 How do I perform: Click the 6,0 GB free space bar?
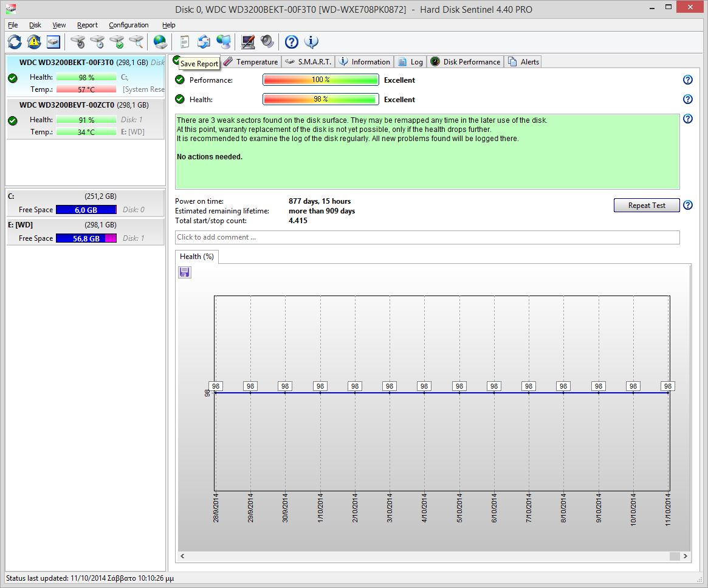pos(86,210)
